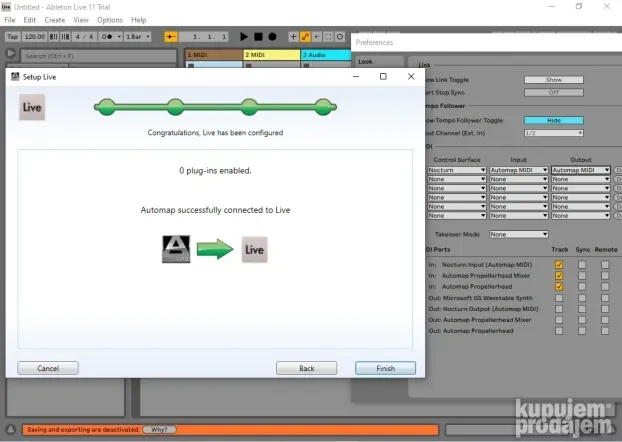The height and width of the screenshot is (442, 622).
Task: Click the Automap logo icon in Setup Live
Action: (176, 249)
